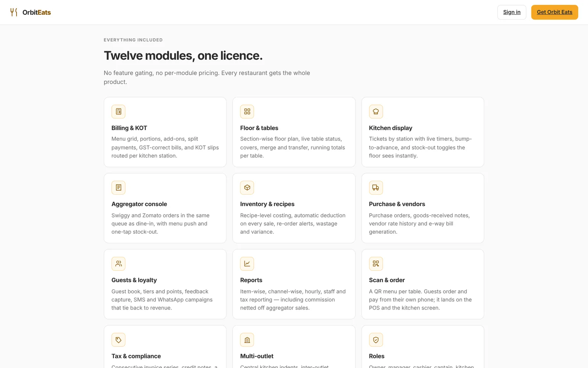Click the Guests & loyalty people icon

pos(118,263)
